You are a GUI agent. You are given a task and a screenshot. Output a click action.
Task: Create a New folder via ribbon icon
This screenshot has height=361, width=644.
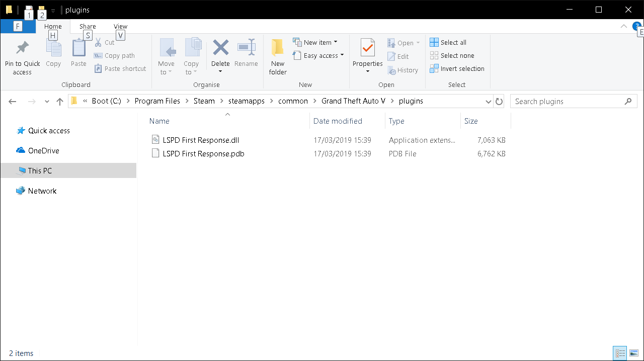click(x=278, y=48)
